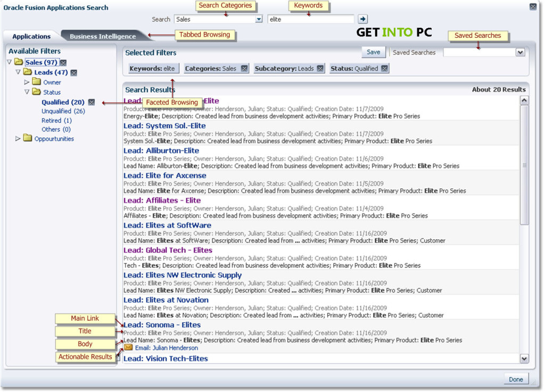Select the Leads (47) filter label
This screenshot has width=545, height=392.
pyautogui.click(x=51, y=72)
